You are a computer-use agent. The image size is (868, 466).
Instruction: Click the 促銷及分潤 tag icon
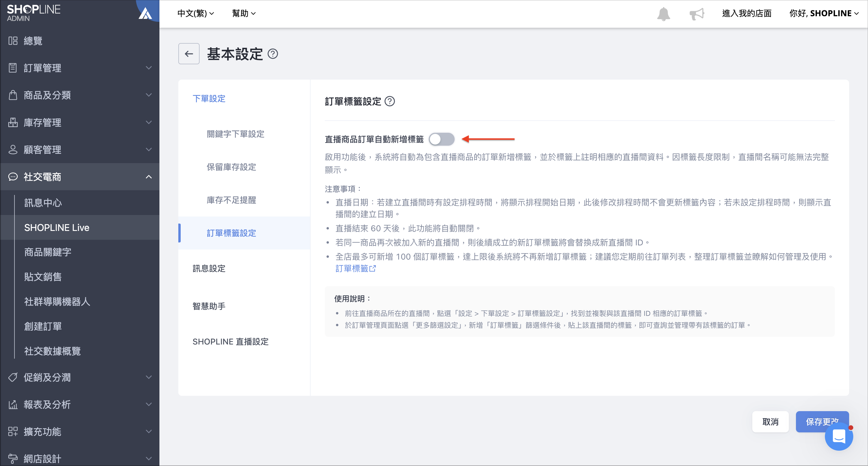coord(13,378)
